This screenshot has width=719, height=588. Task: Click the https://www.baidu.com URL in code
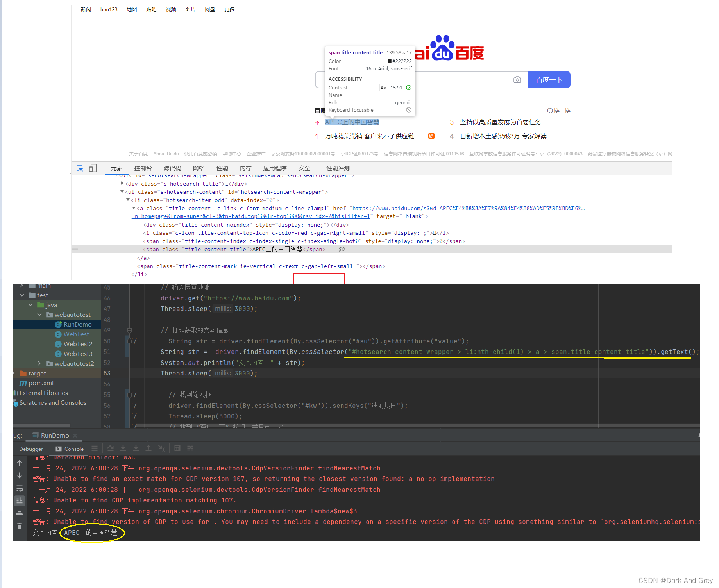click(x=249, y=298)
